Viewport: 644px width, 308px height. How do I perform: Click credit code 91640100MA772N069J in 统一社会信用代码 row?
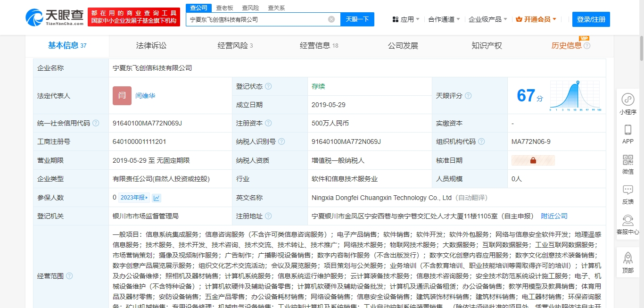(147, 123)
